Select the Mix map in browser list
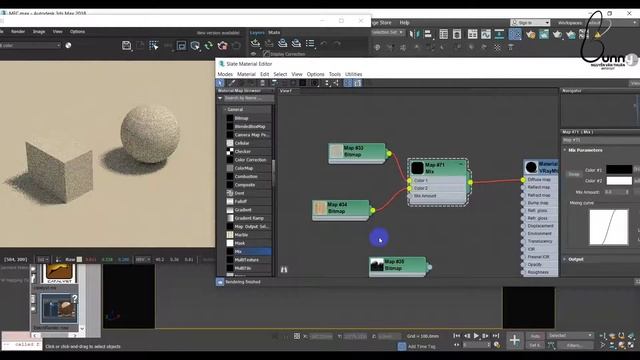 point(249,251)
